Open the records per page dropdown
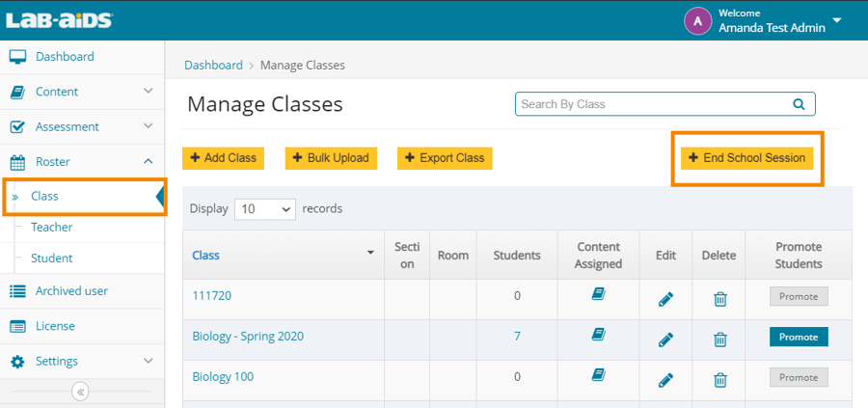The height and width of the screenshot is (408, 868). pyautogui.click(x=265, y=208)
